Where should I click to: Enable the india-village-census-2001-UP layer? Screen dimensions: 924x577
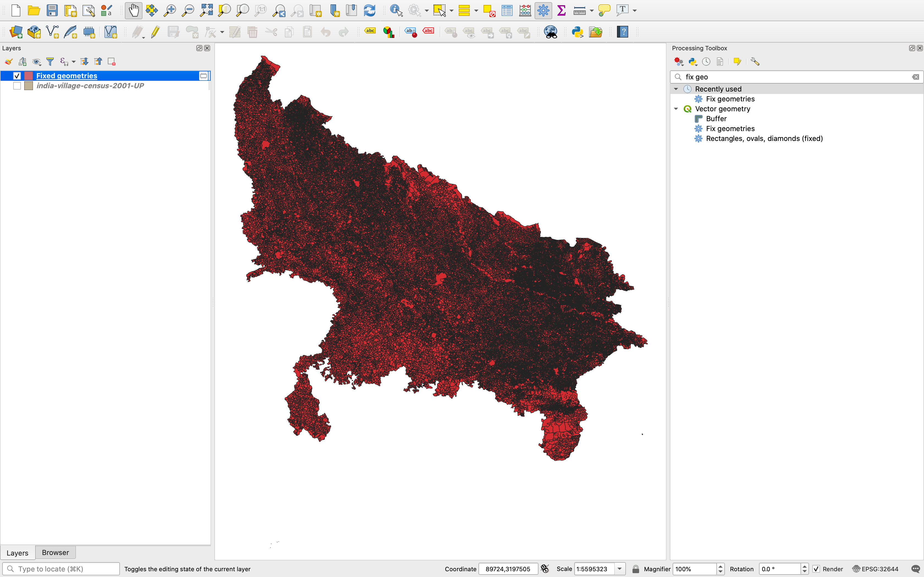click(17, 86)
